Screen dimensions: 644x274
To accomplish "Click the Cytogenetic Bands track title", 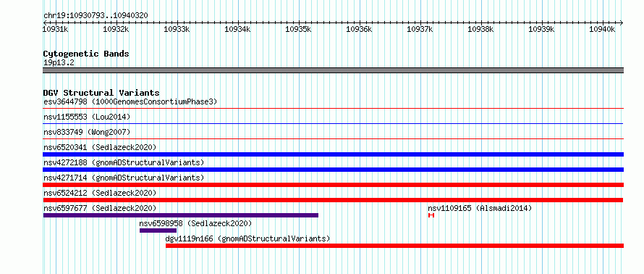I will click(x=86, y=54).
